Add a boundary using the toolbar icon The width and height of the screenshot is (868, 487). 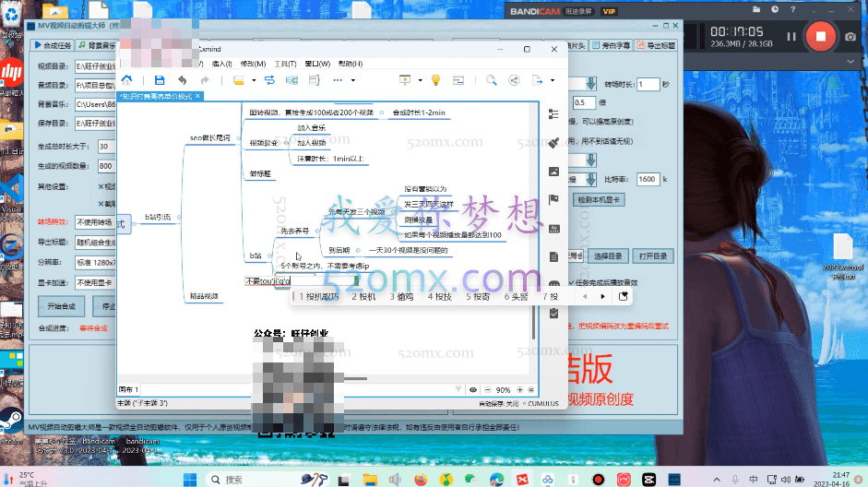(x=291, y=80)
